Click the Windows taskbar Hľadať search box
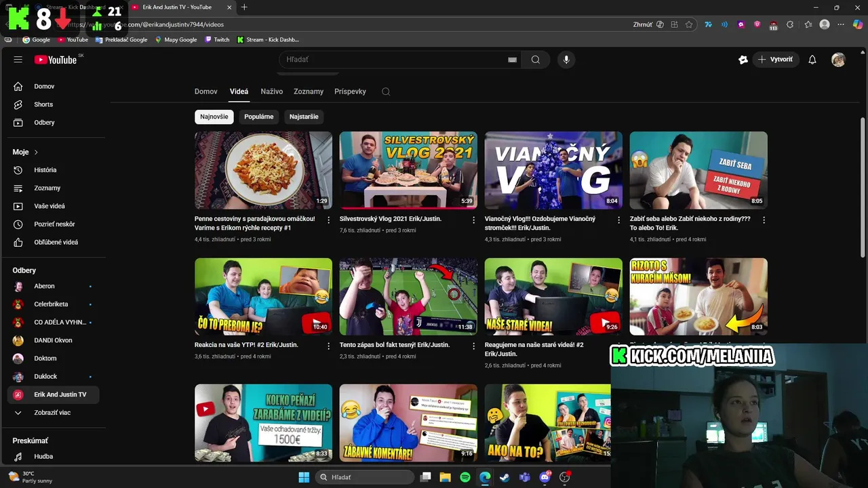This screenshot has width=868, height=488. (x=366, y=477)
